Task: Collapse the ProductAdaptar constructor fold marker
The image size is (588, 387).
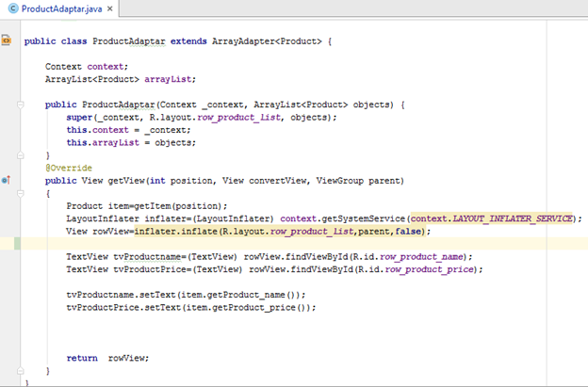Action: tap(21, 105)
